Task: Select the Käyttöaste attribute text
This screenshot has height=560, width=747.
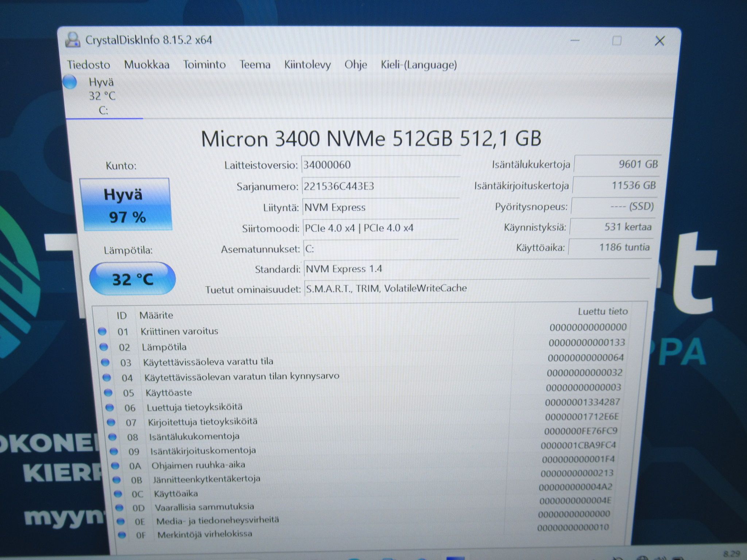Action: (169, 393)
